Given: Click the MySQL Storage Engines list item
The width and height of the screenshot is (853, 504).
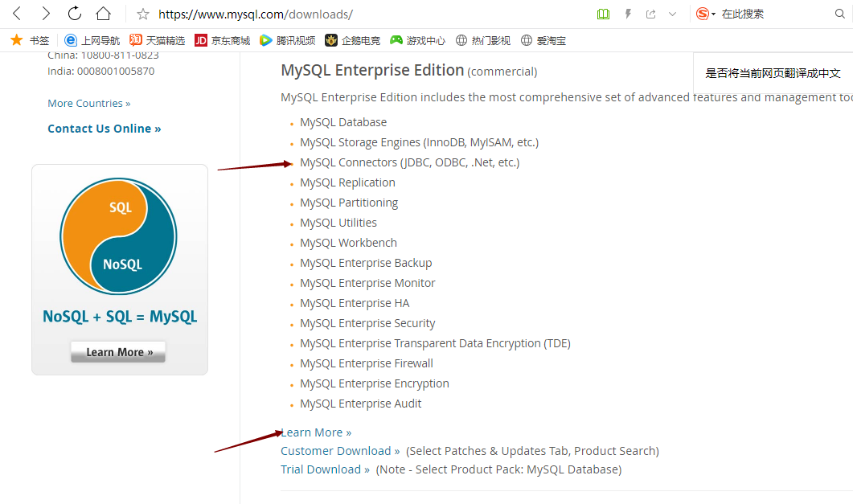Looking at the screenshot, I should click(x=419, y=142).
